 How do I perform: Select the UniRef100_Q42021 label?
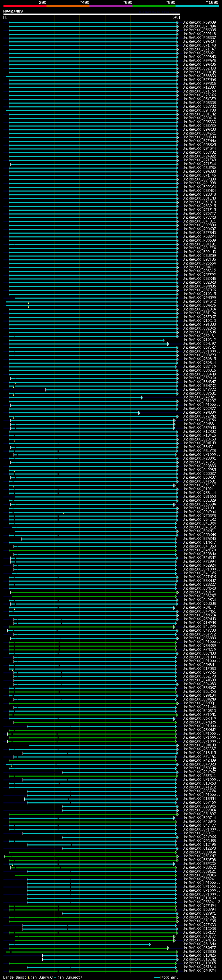[x=199, y=397]
